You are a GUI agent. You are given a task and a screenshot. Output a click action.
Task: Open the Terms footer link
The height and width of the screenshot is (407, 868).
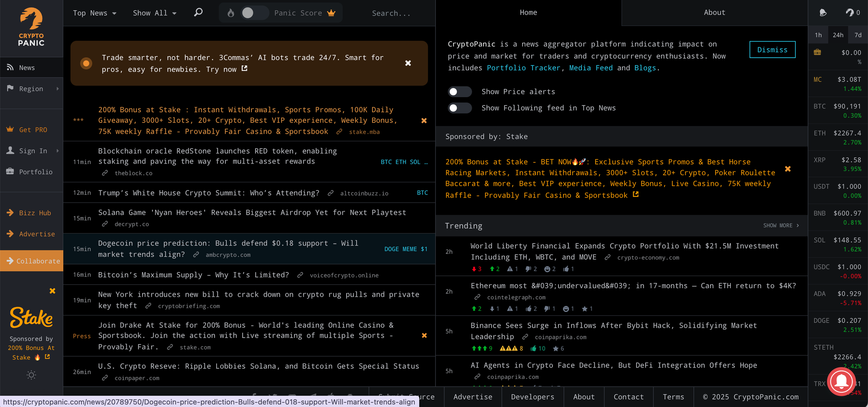click(673, 397)
